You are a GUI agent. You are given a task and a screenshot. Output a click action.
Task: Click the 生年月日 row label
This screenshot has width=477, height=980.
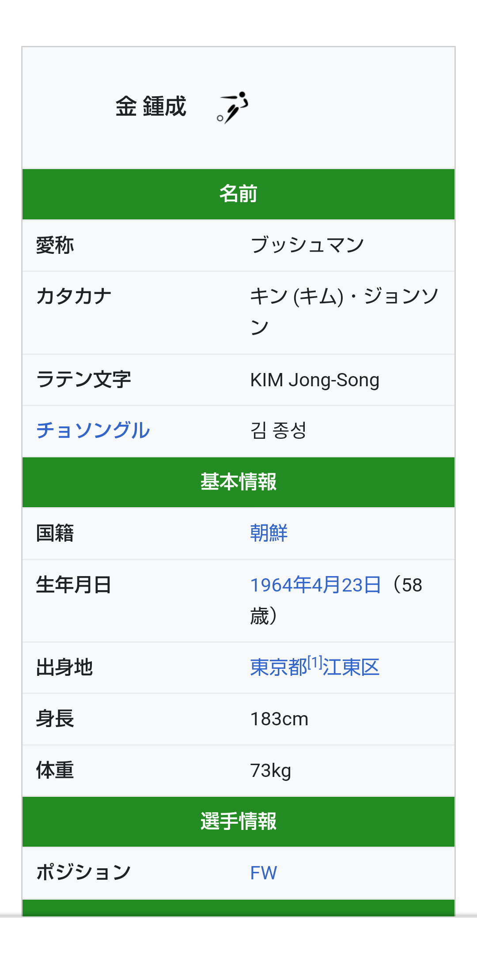(x=74, y=585)
